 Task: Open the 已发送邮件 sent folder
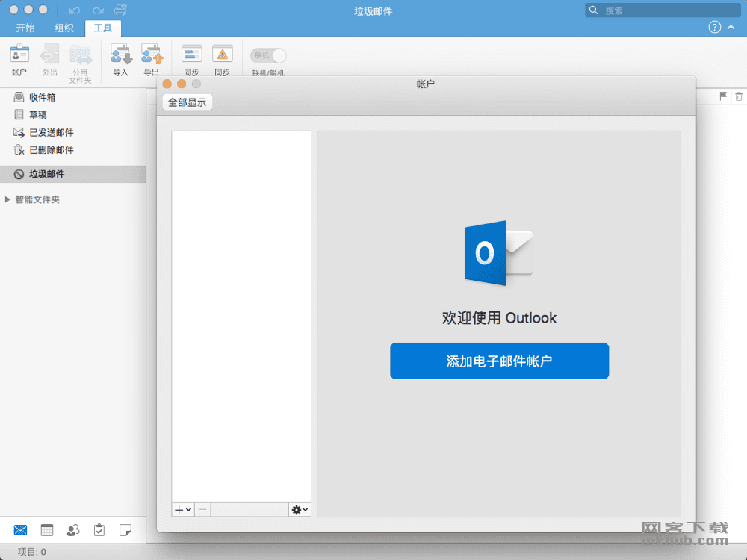73,132
